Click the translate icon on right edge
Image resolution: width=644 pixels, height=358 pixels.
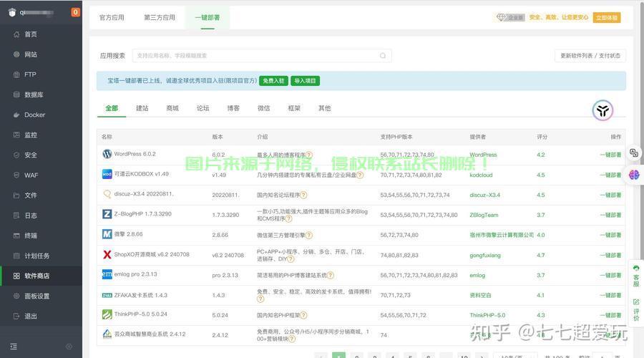634,153
